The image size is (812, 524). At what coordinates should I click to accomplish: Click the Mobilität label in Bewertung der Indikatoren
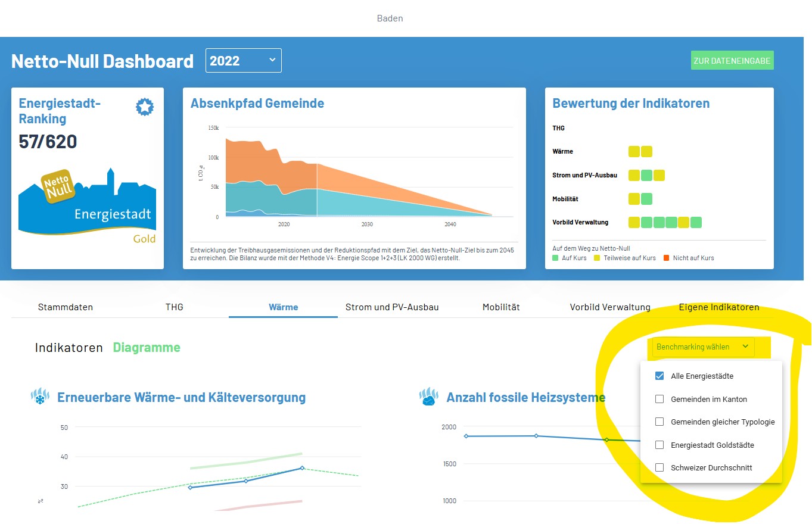click(x=566, y=199)
